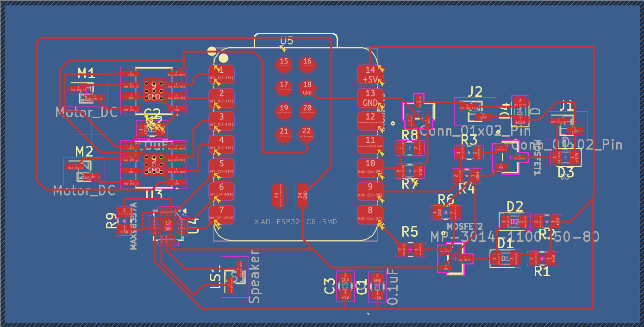The image size is (644, 327).
Task: Click U5 pad 12
Action: tap(369, 120)
